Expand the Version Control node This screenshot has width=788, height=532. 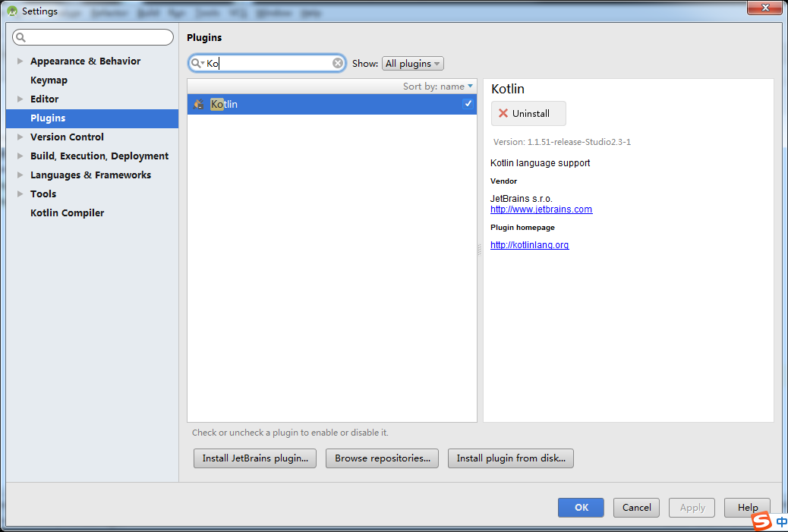20,137
